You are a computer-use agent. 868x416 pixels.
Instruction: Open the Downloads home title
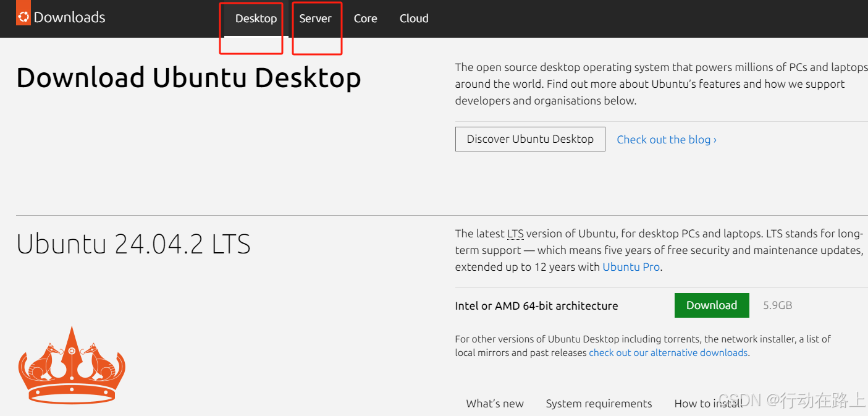69,17
